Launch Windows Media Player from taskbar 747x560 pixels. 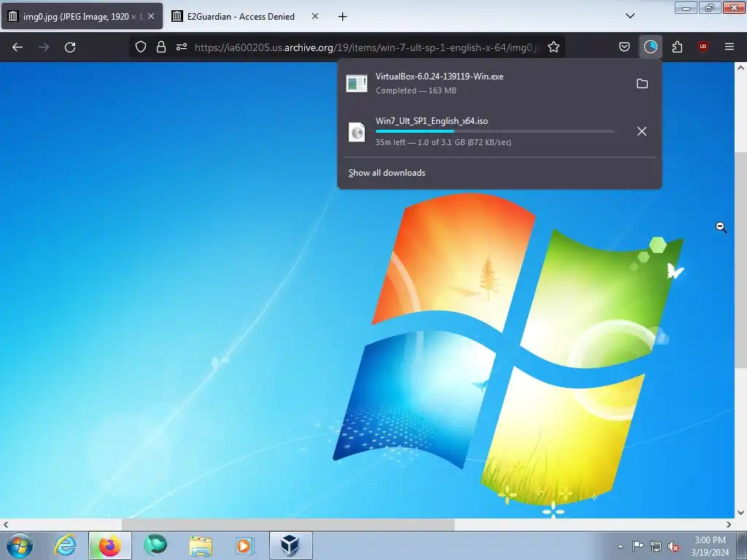coord(245,545)
